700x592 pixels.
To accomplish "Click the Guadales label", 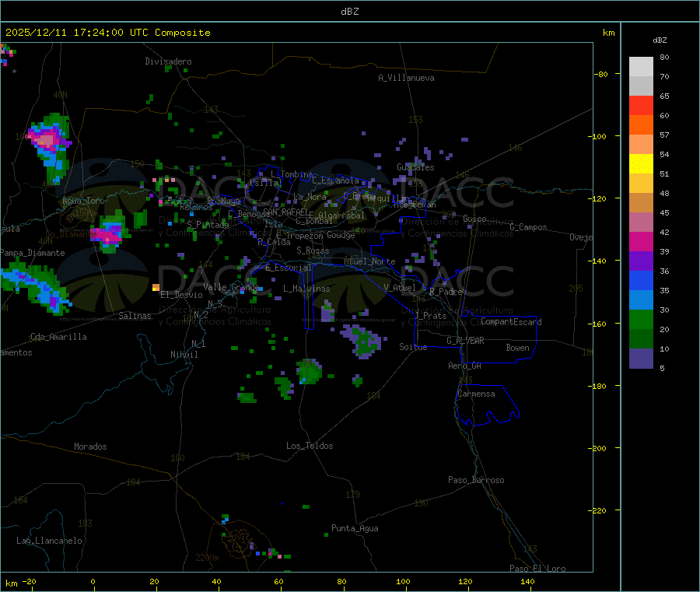I will (415, 167).
